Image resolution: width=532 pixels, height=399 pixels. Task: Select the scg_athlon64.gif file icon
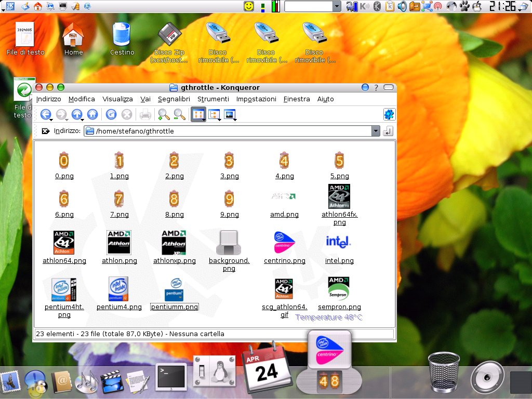coord(284,289)
